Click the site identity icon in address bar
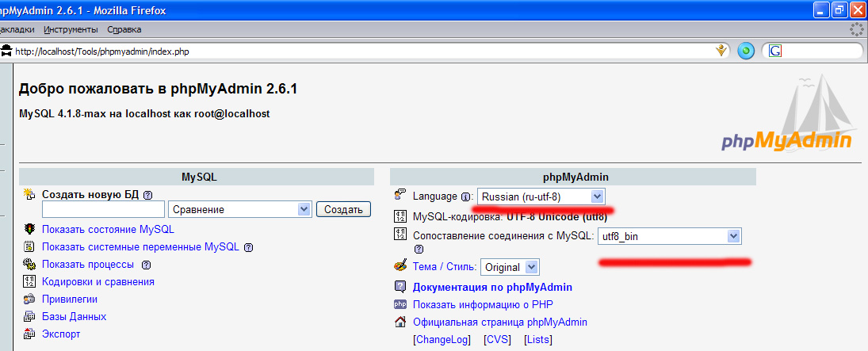868x351 pixels. pyautogui.click(x=6, y=51)
